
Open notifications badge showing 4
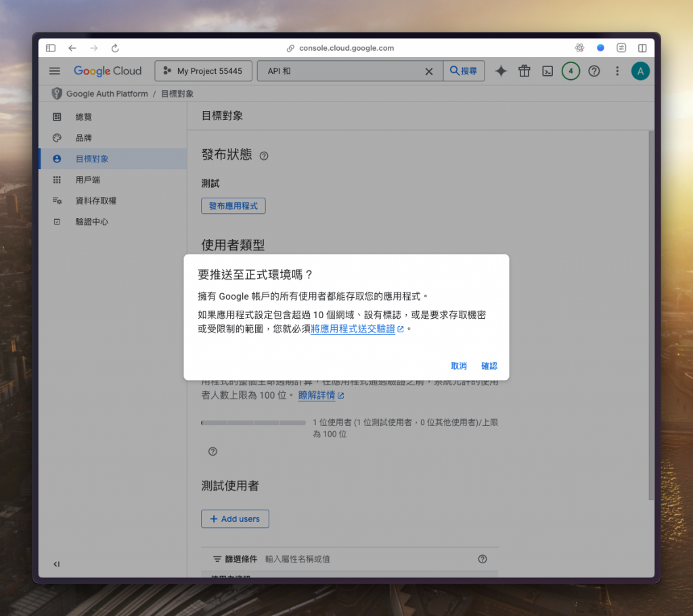pyautogui.click(x=571, y=71)
